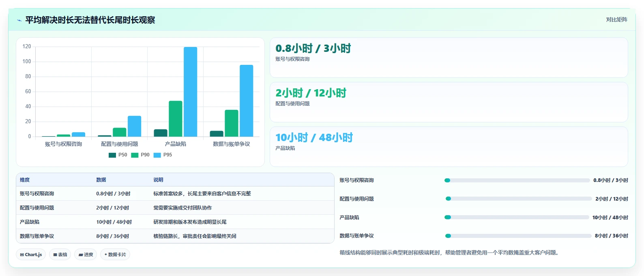644x276 pixels.
Task: Click the 0.8小时 / 3小时 progress value label
Action: coord(611,180)
